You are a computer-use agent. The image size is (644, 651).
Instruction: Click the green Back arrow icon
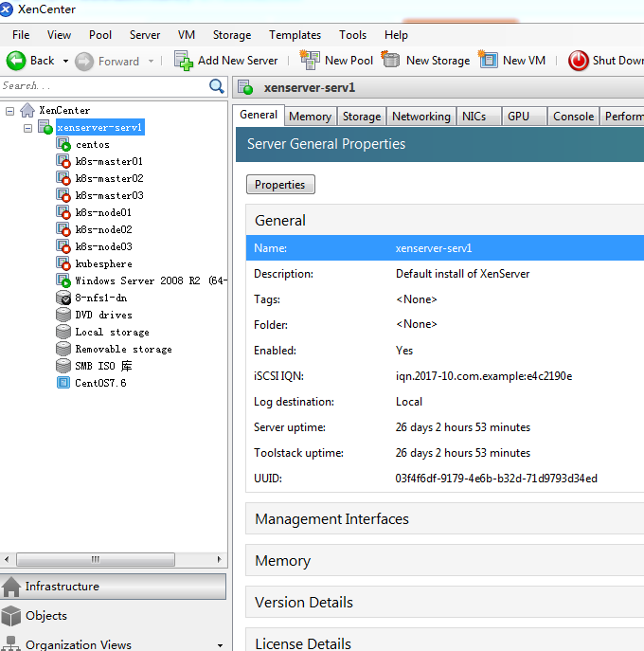(16, 61)
